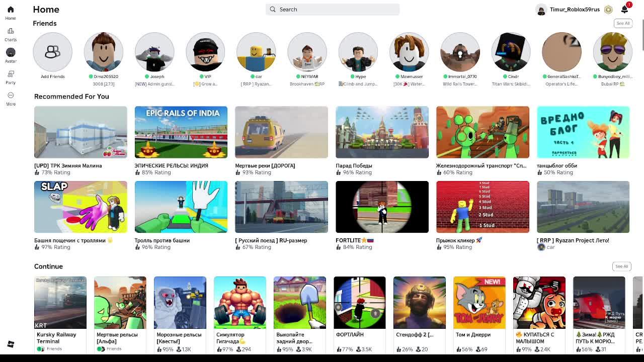This screenshot has width=644, height=362.
Task: Open Железнодорожный транспорт game thumbnail
Action: [482, 132]
